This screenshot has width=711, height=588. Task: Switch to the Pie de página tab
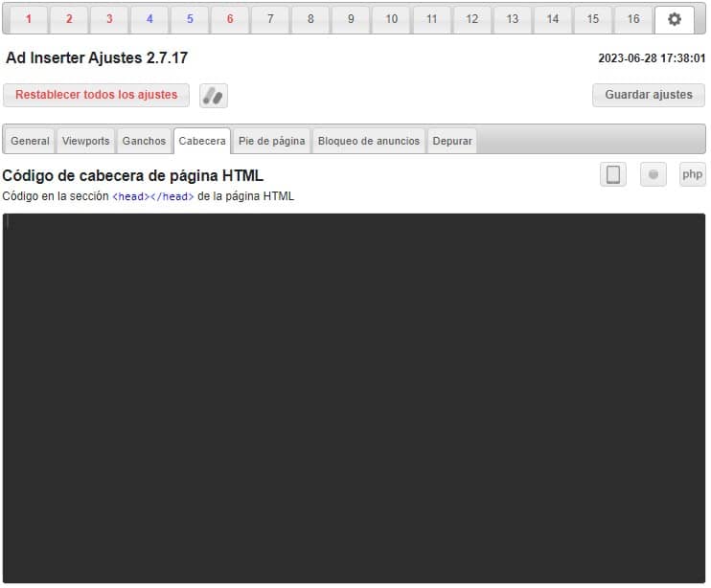pos(271,142)
